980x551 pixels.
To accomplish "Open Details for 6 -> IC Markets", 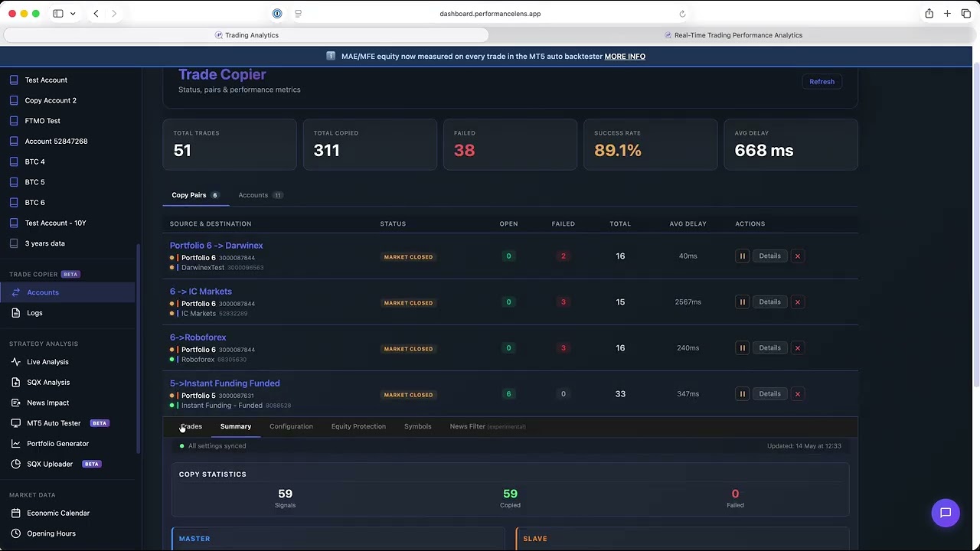I will click(x=769, y=302).
